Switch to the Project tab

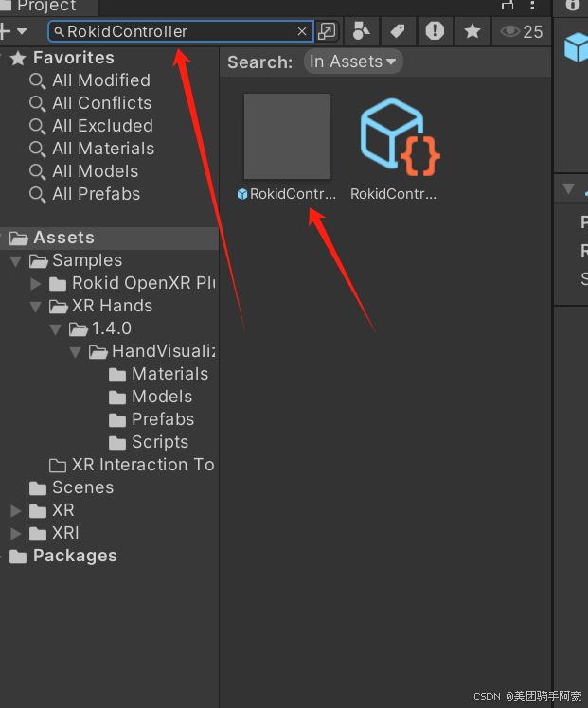click(x=46, y=7)
